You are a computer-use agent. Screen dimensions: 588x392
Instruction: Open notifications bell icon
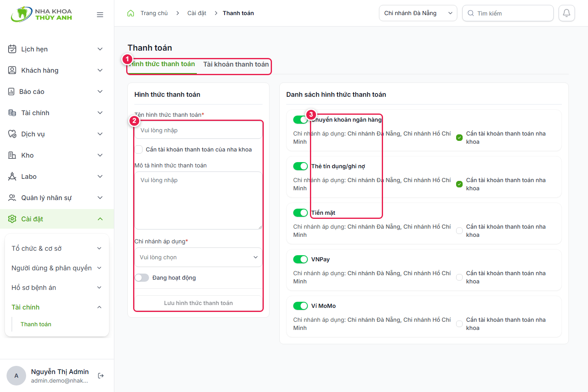(x=567, y=13)
